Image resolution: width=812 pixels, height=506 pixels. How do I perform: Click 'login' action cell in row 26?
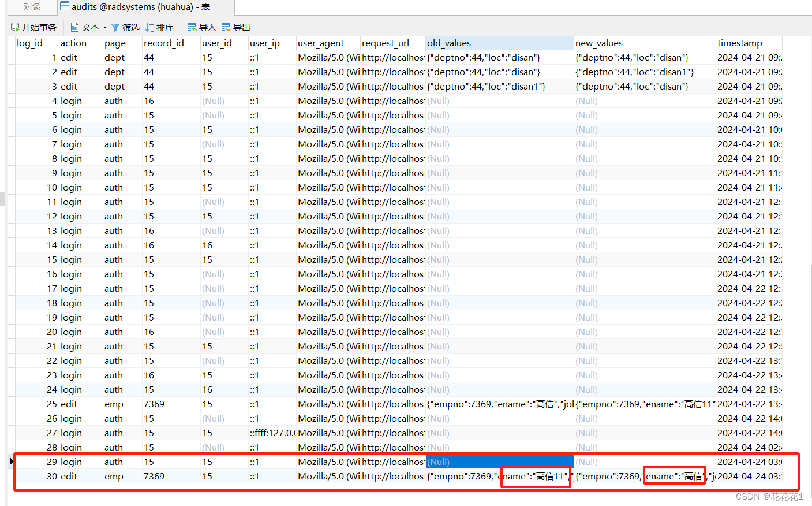81,418
